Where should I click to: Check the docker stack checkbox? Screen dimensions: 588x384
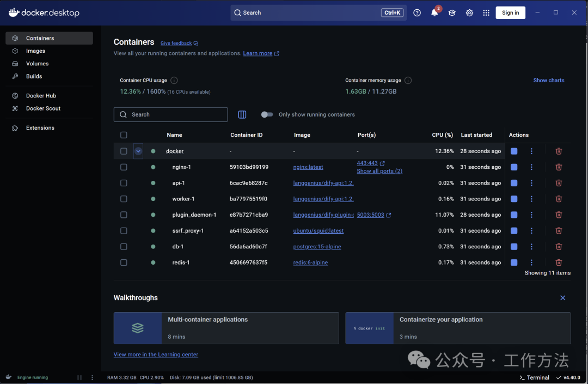124,151
